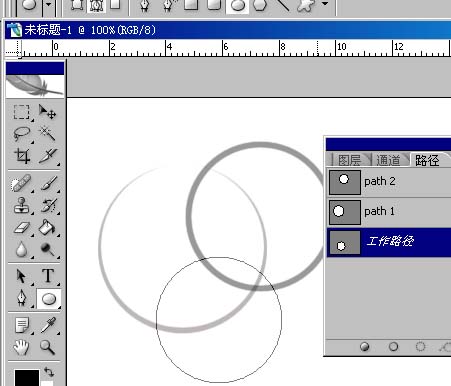This screenshot has width=451, height=386.
Task: Choose Custom Shape tool in options bar
Action: (x=306, y=5)
